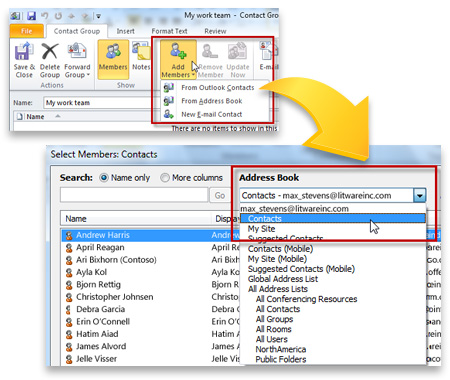Select All Users entry

click(333, 339)
